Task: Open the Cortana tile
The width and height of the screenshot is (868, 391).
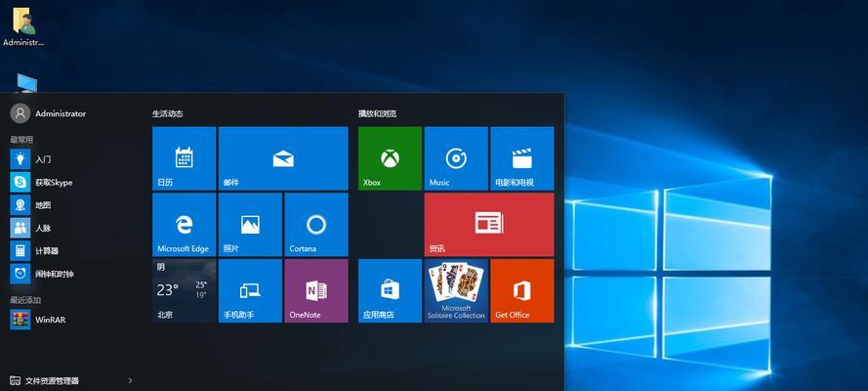Action: click(316, 224)
